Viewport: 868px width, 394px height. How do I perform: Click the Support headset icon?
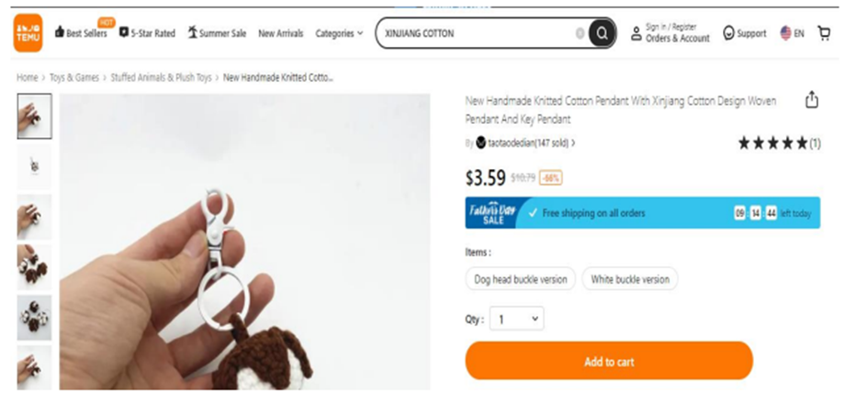[x=729, y=33]
